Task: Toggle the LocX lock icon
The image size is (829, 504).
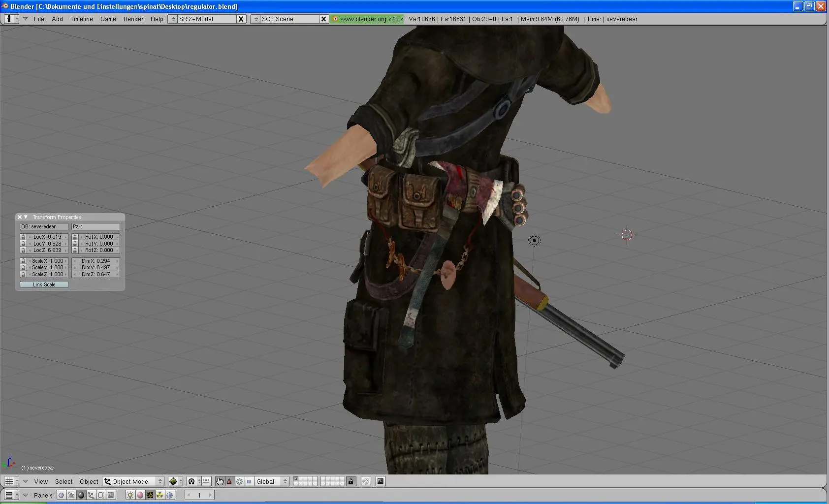Action: click(23, 237)
